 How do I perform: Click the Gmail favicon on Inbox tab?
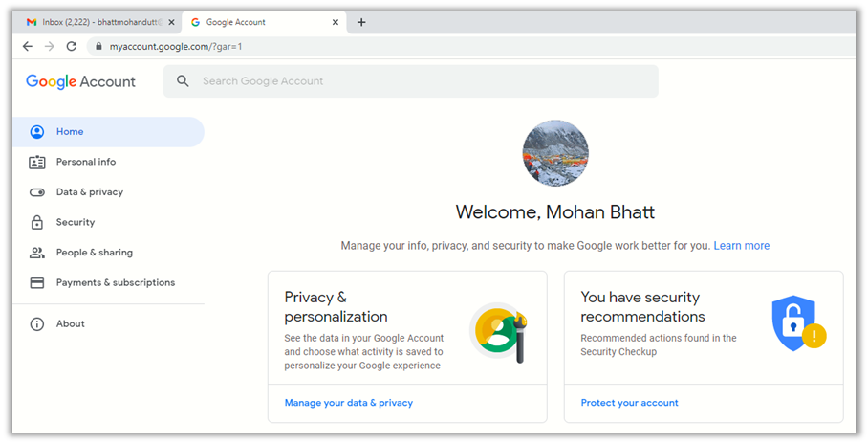32,22
